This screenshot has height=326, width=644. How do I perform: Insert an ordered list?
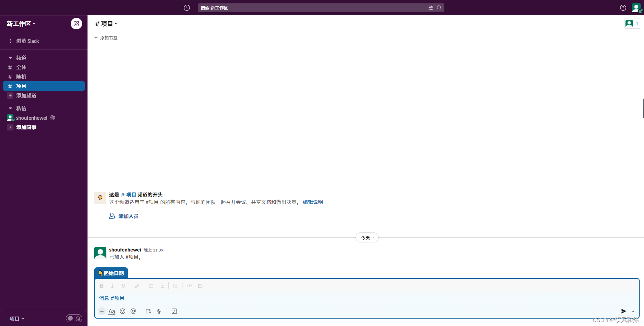pos(151,286)
